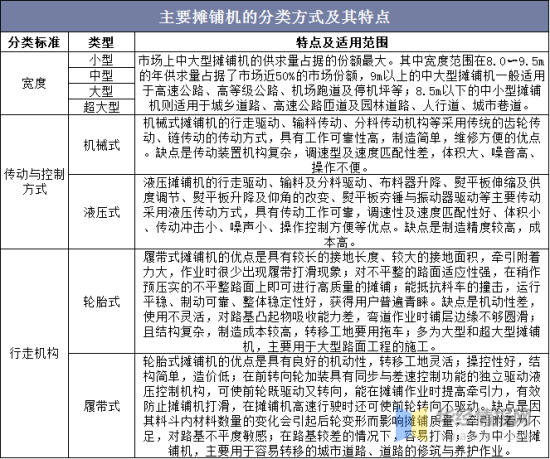Click the table title 主要摊铺机的分类方式及其特点

[274, 17]
